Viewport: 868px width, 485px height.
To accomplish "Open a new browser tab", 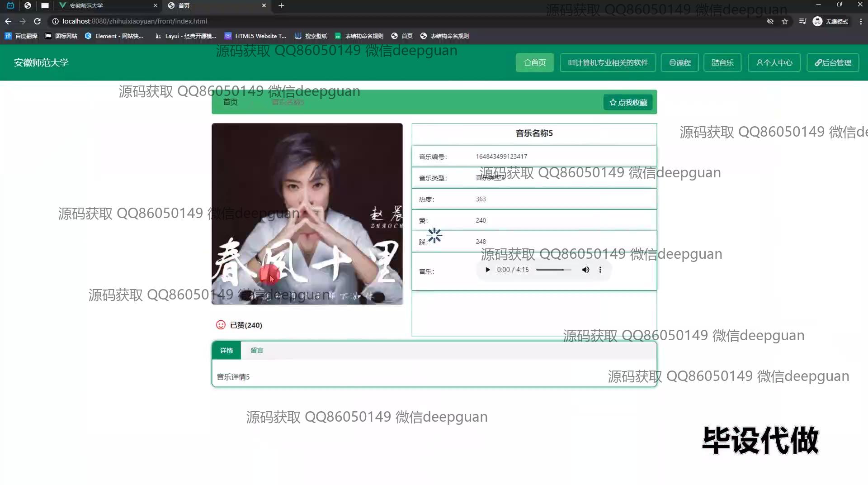I will [x=281, y=5].
